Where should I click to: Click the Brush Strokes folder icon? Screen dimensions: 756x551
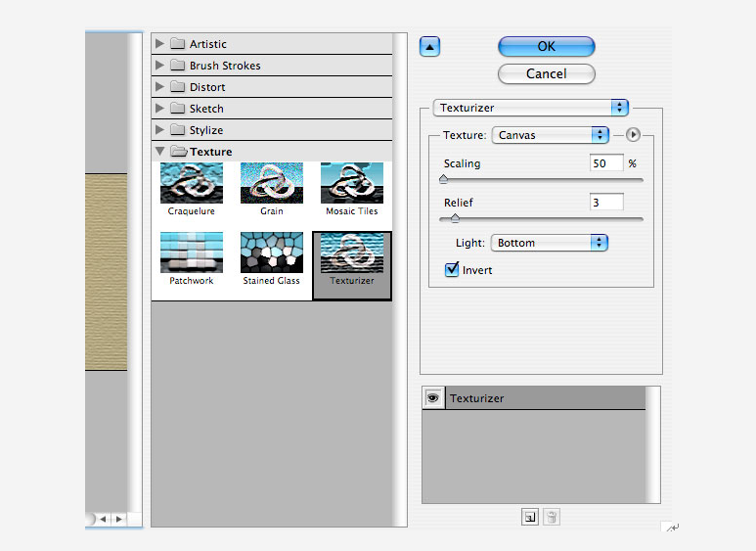[177, 65]
